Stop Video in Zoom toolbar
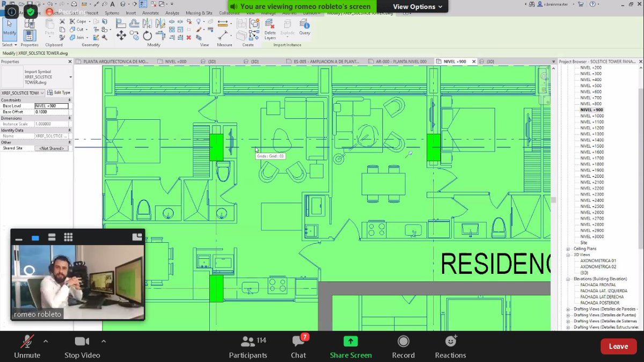This screenshot has width=644, height=362. 82,346
